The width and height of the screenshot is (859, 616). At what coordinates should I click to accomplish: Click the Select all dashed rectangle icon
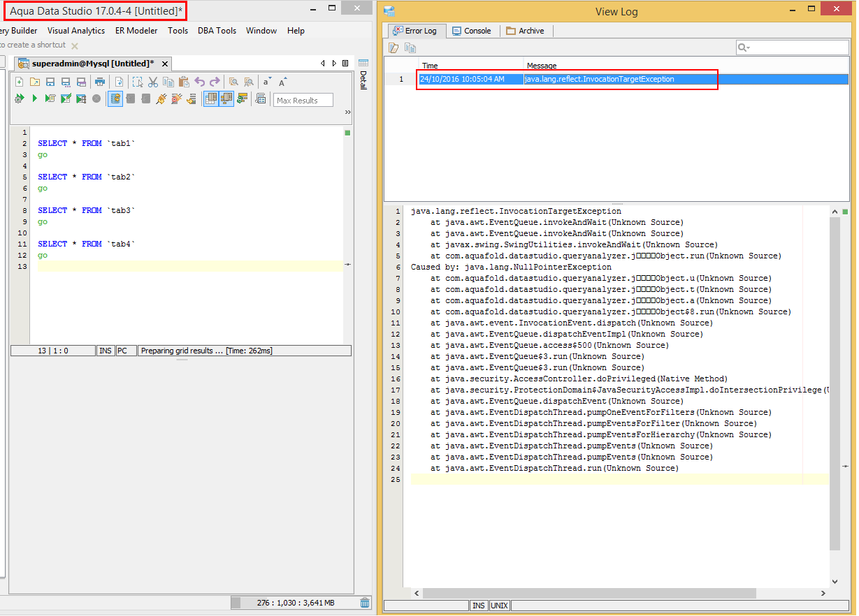pyautogui.click(x=137, y=82)
